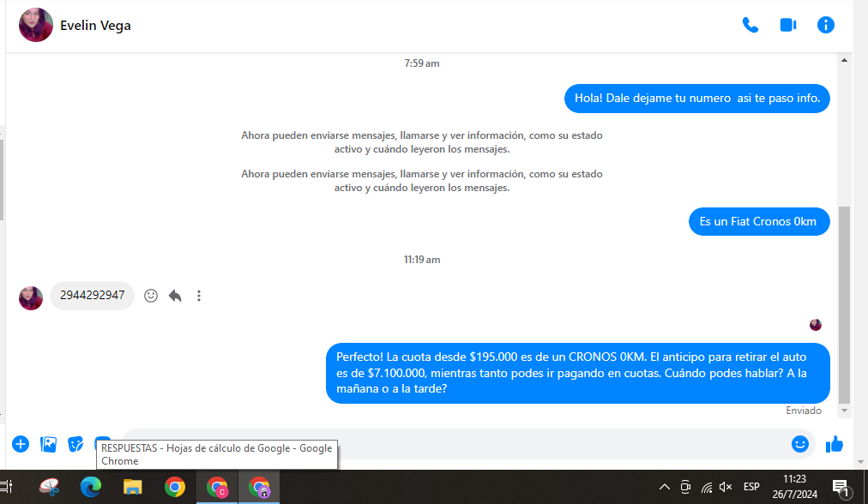Open Task View on the taskbar

click(x=7, y=487)
